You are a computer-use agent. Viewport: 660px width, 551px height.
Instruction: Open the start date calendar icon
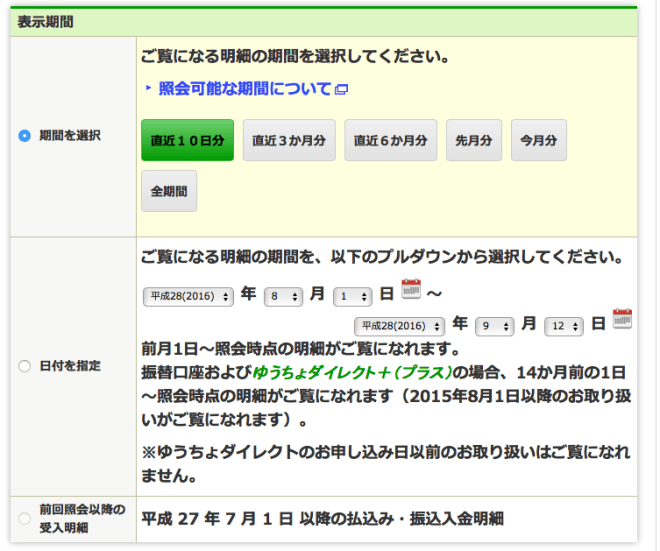point(411,289)
